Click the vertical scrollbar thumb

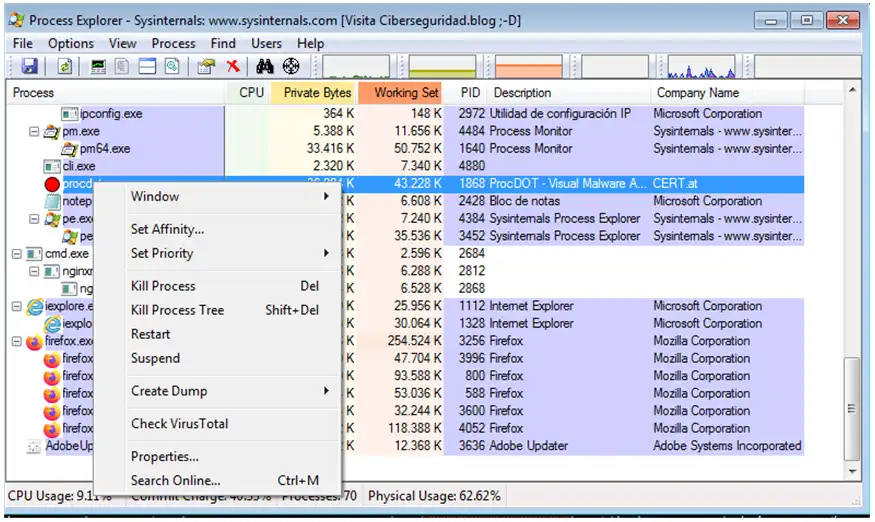pos(852,409)
